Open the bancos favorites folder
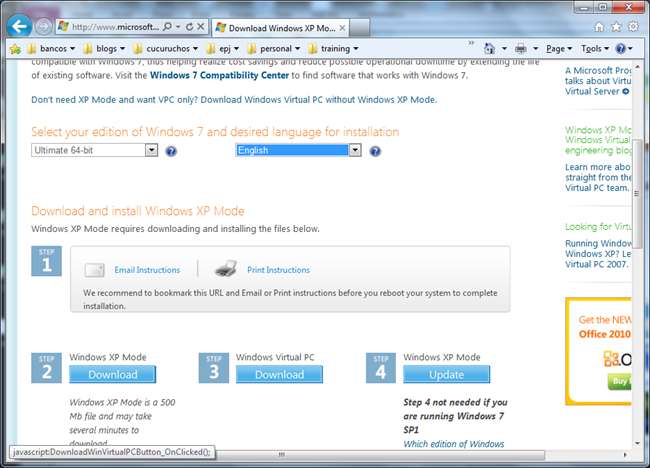 (51, 48)
